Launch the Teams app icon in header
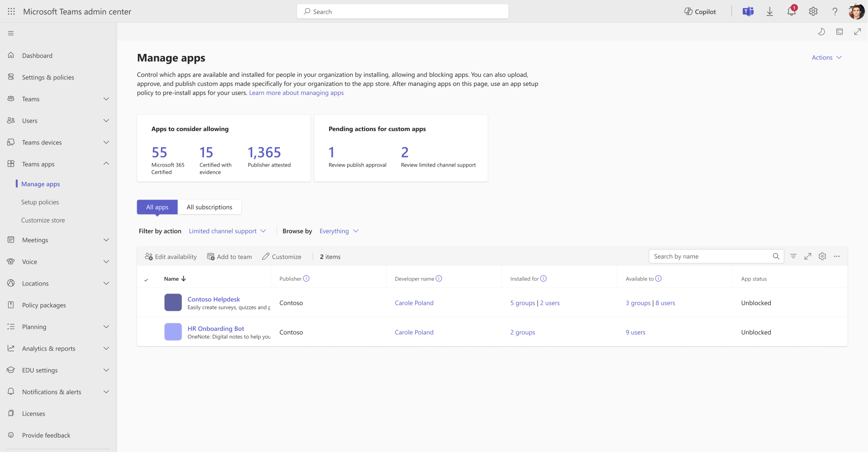The width and height of the screenshot is (868, 452). (748, 12)
